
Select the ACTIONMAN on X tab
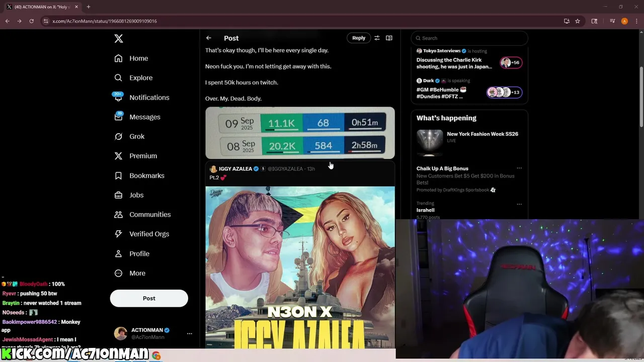pos(43,7)
